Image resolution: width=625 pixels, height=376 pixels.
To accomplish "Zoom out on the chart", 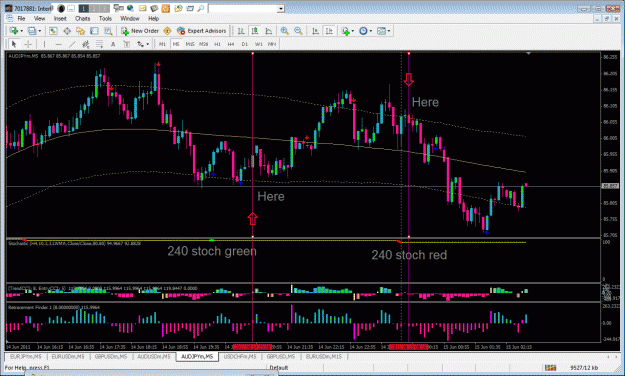I will [298, 31].
